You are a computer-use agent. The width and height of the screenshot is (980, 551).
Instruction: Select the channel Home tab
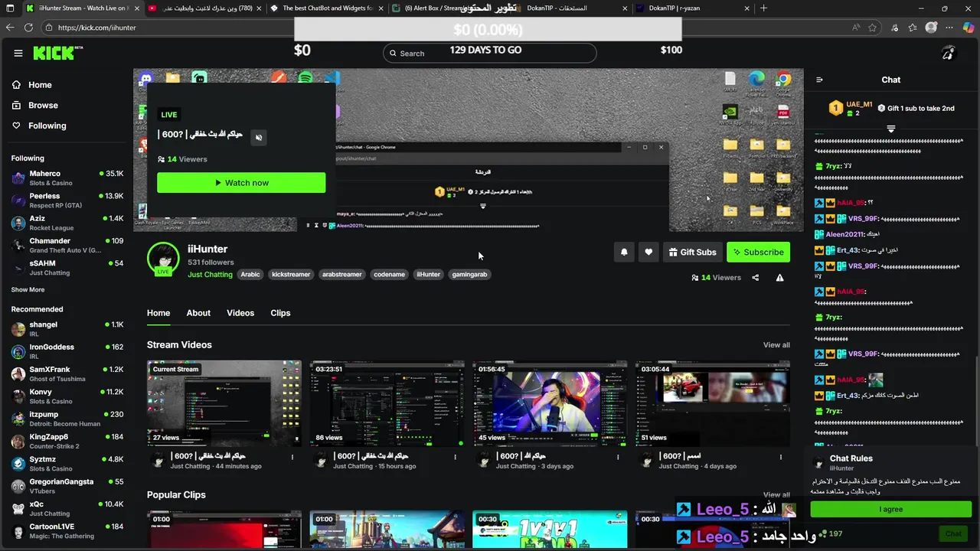coord(158,313)
